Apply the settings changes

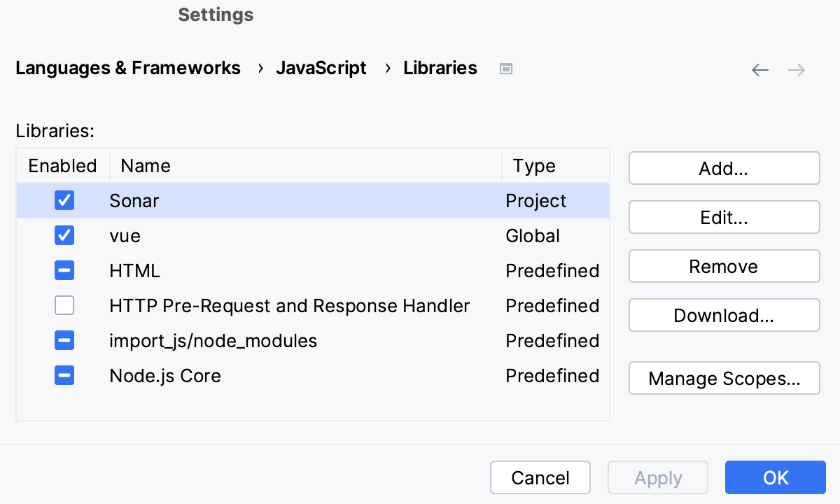pos(657,477)
